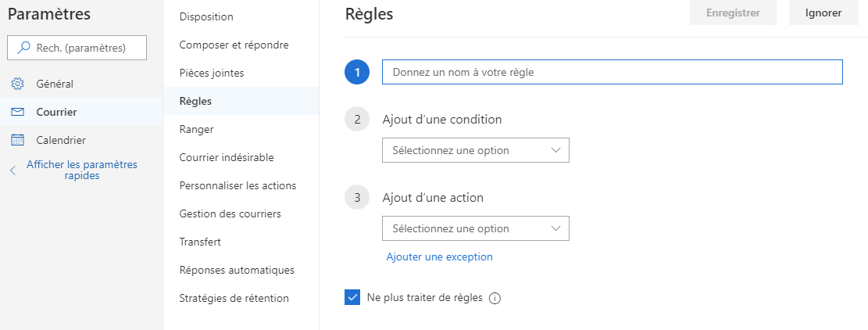
Task: Select Stratégies de rétention
Action: (234, 298)
